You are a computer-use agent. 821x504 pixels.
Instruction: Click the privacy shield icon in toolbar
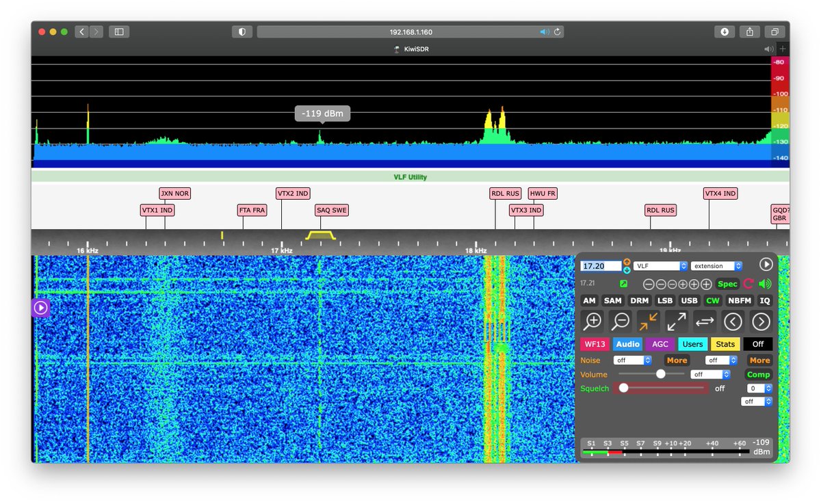242,31
